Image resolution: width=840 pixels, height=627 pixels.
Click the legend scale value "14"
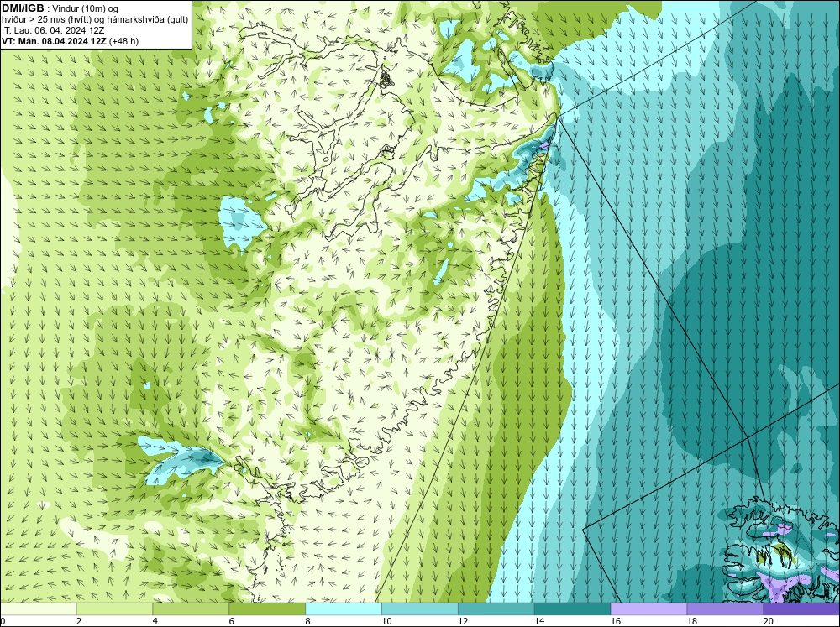click(x=539, y=621)
